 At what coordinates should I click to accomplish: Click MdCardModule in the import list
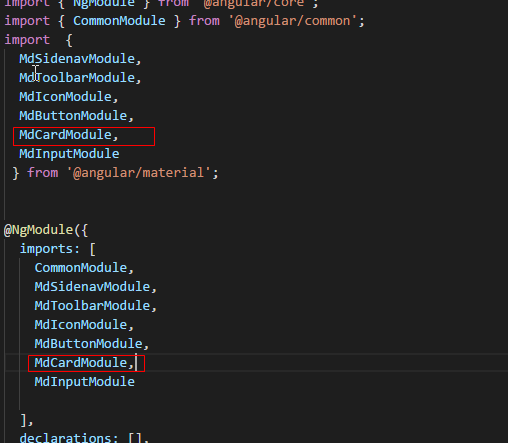pos(65,135)
